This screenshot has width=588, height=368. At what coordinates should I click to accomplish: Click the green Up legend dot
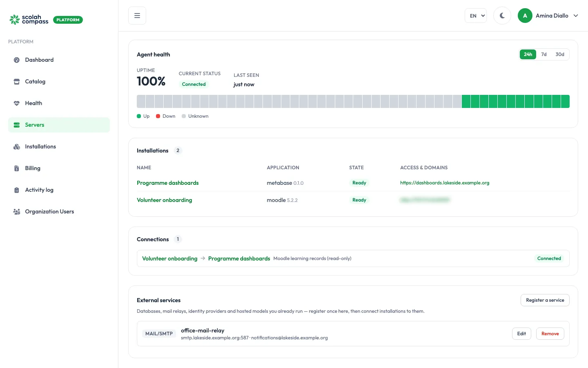point(139,116)
